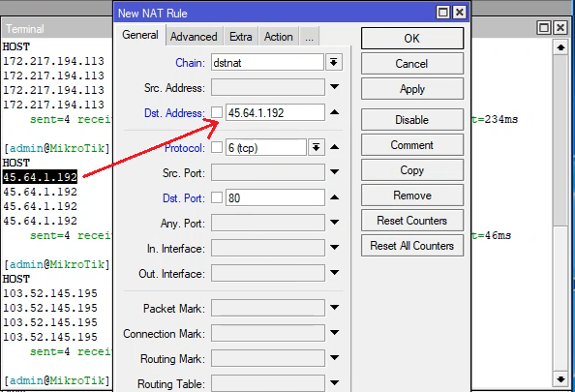Maximize the New NAT Rule window
The height and width of the screenshot is (392, 575).
click(x=443, y=13)
